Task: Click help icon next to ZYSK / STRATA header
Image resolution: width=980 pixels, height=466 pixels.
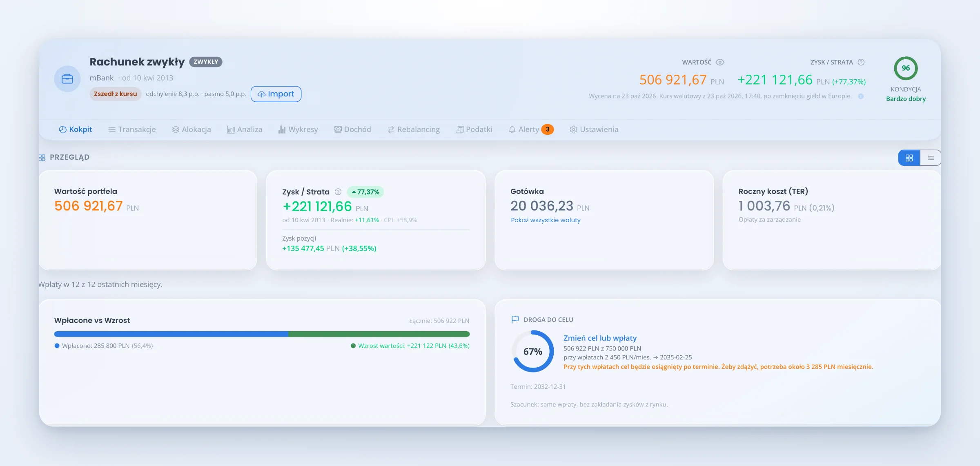Action: (x=861, y=62)
